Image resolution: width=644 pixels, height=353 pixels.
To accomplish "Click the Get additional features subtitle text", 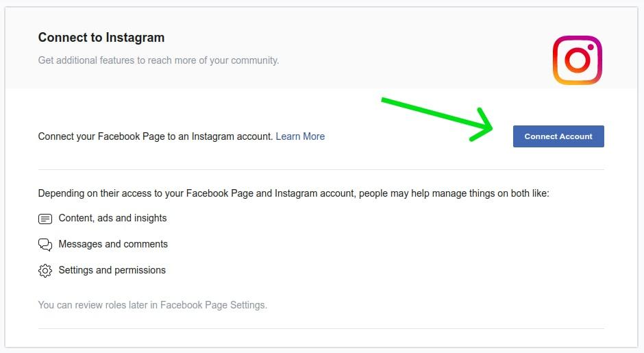I will [158, 60].
